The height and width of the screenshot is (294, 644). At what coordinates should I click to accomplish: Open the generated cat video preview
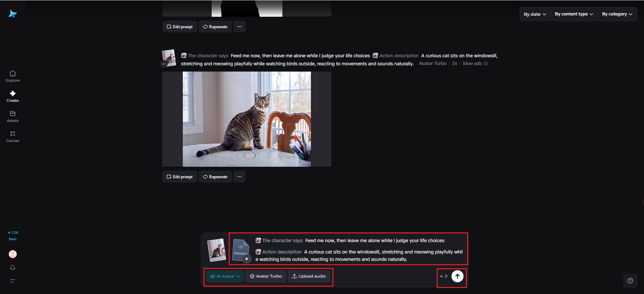(247, 119)
